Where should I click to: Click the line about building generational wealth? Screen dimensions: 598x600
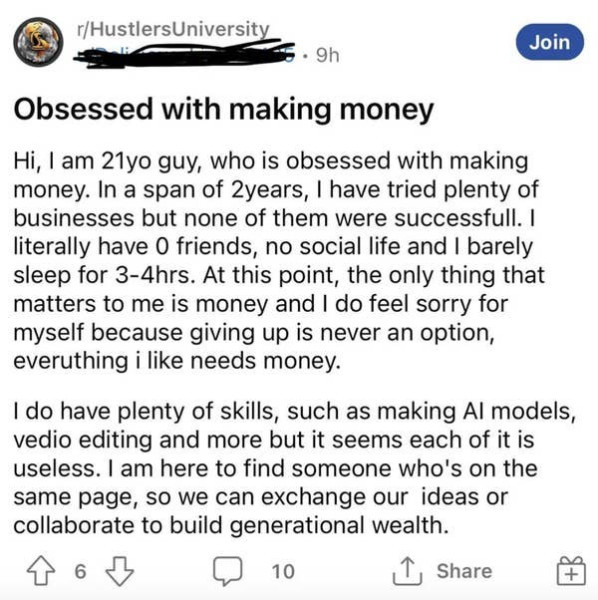point(231,525)
